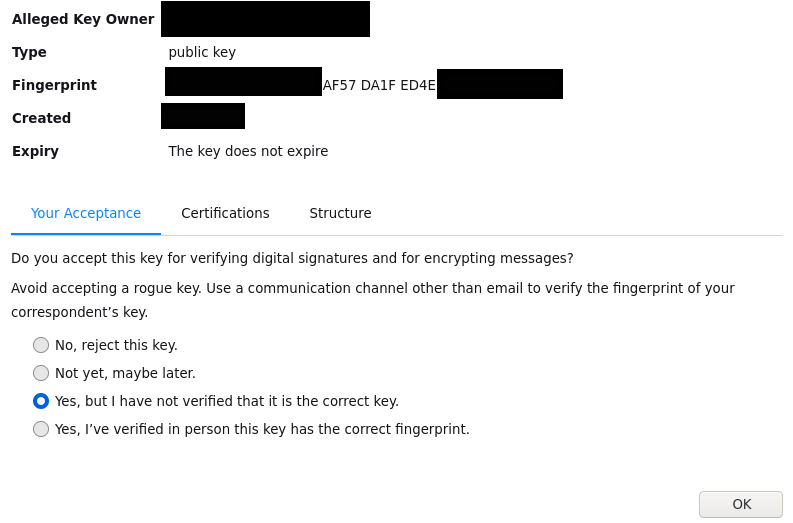The image size is (793, 523).
Task: Confirm with the OK button
Action: tap(741, 504)
